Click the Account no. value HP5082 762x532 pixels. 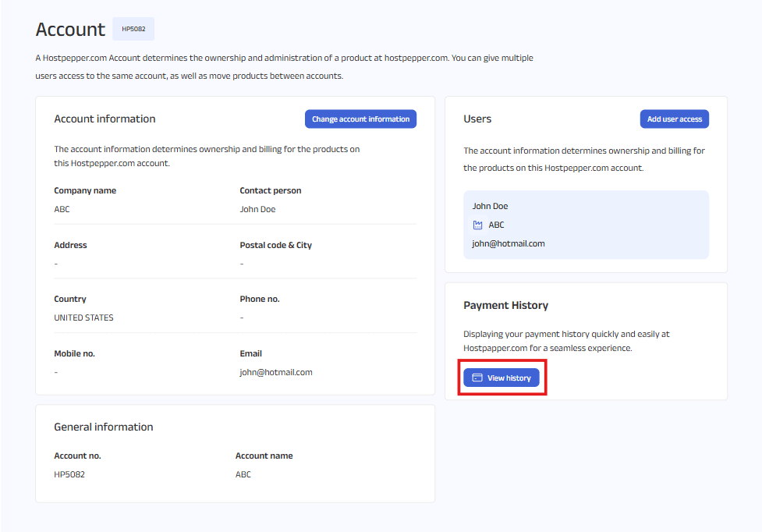pos(69,474)
